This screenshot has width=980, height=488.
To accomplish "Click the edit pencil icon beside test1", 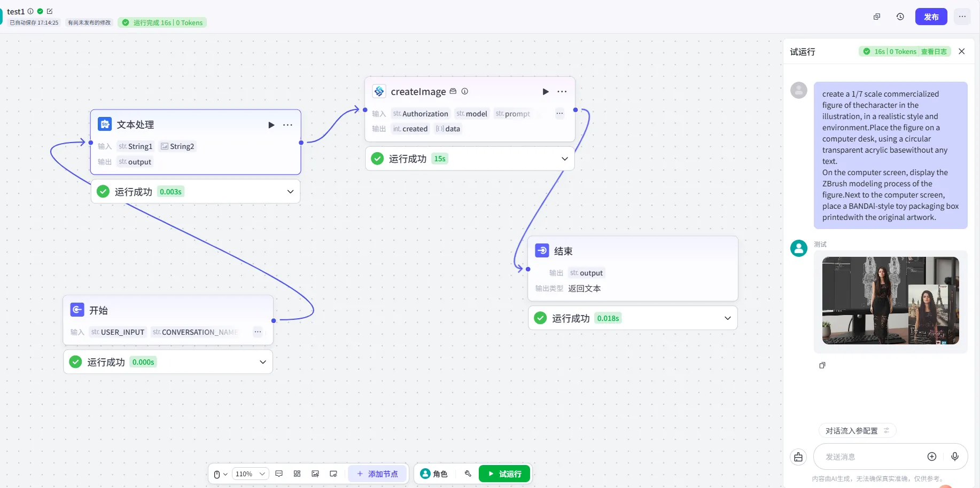I will coord(50,11).
